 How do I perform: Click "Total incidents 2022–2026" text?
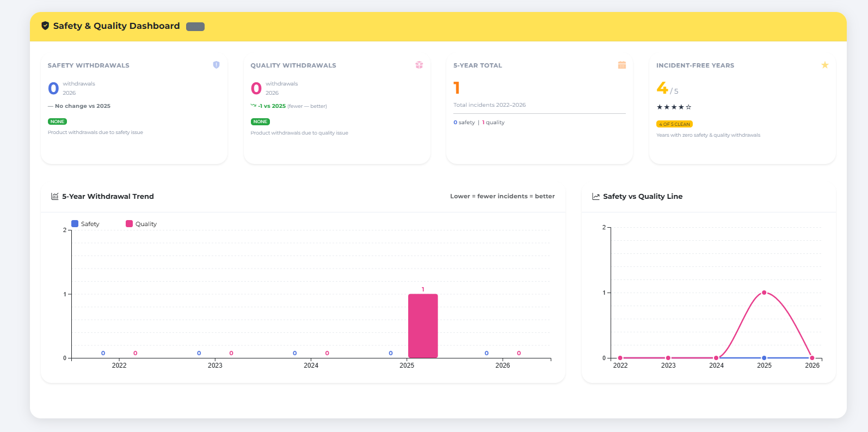click(x=490, y=105)
